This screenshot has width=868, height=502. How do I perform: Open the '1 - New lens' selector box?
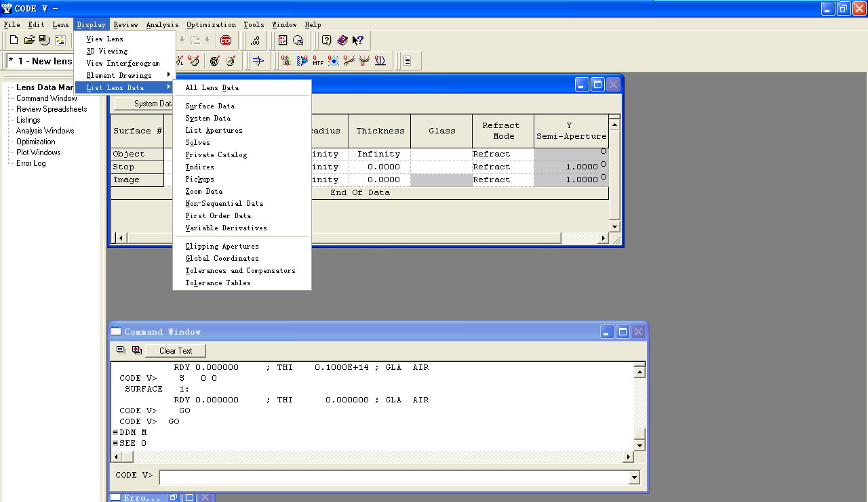40,61
